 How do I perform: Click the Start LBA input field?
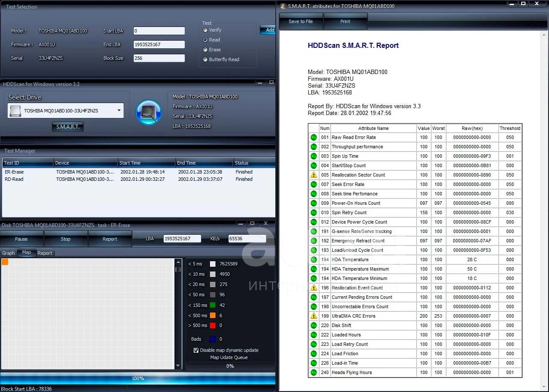click(159, 31)
